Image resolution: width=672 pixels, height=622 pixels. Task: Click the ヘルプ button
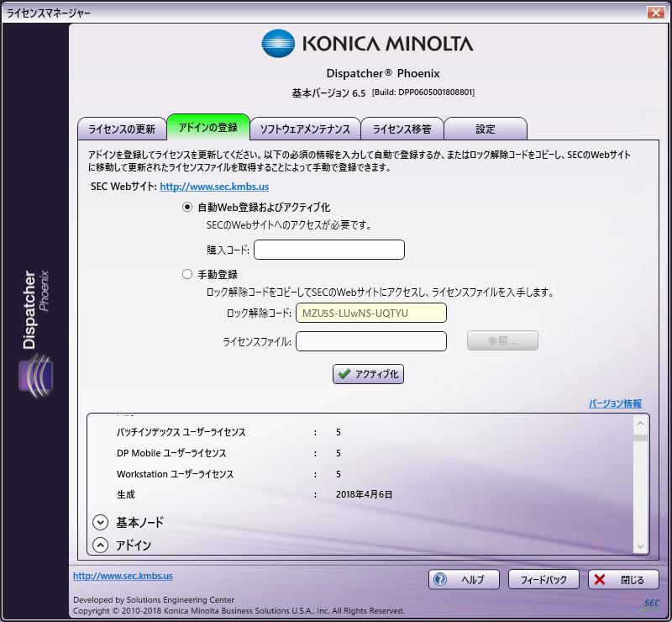(465, 579)
